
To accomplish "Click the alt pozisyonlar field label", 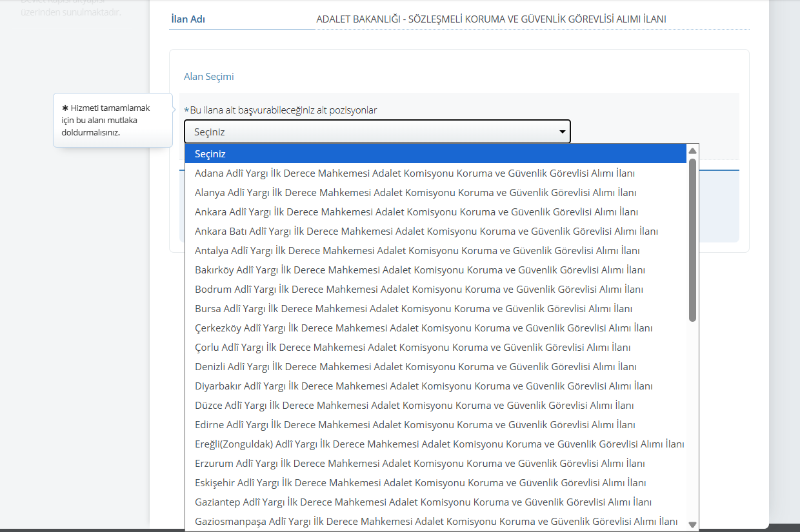I will click(281, 110).
